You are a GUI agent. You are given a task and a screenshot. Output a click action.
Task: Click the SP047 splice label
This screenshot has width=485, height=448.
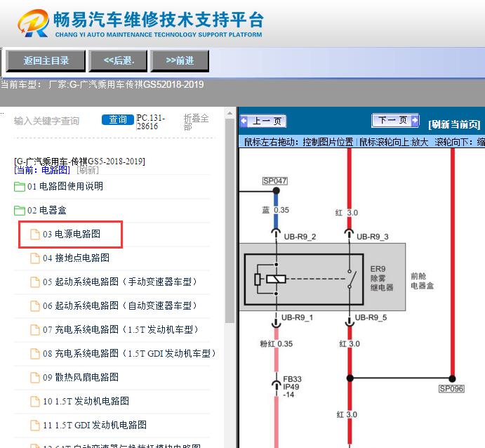point(275,181)
